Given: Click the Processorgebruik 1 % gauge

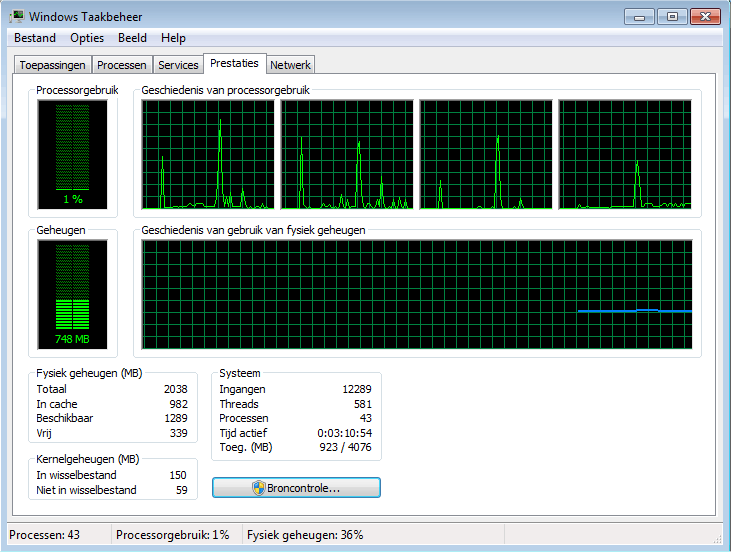Looking at the screenshot, I should (x=72, y=154).
